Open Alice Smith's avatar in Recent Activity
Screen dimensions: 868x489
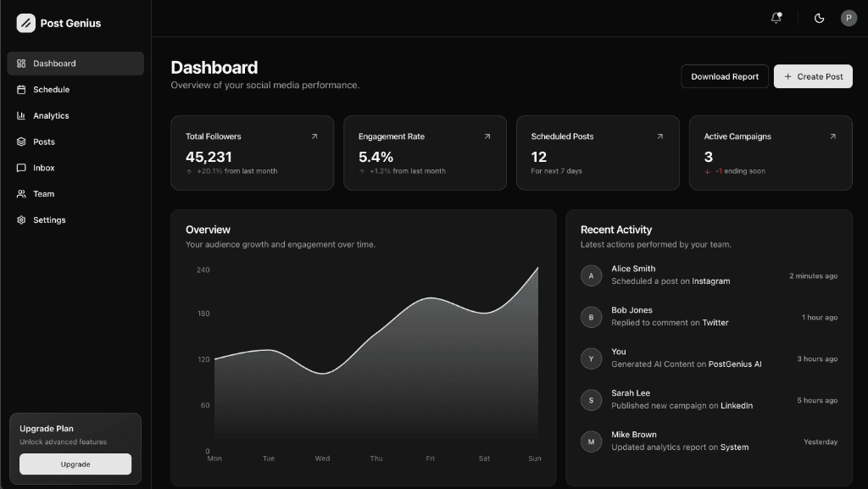[591, 275]
